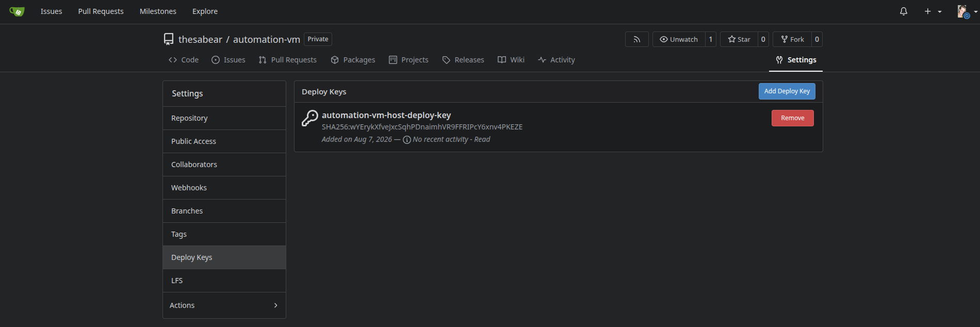Viewport: 980px width, 327px height.
Task: Click thesabear owner link
Action: [x=200, y=39]
